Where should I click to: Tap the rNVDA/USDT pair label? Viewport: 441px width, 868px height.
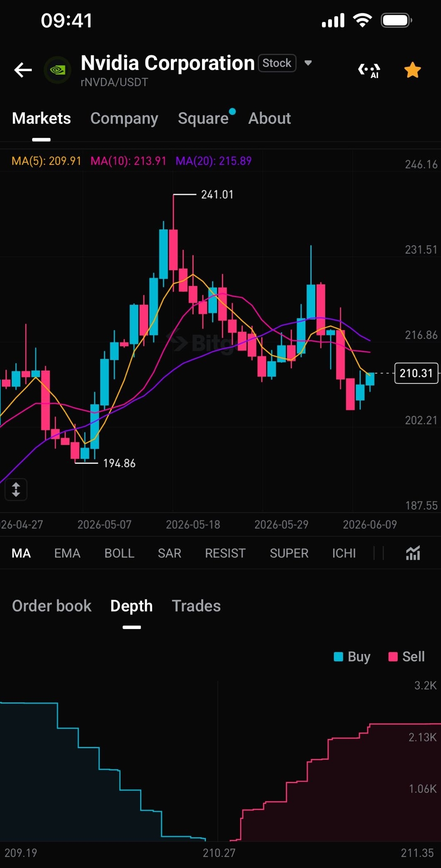pos(114,82)
